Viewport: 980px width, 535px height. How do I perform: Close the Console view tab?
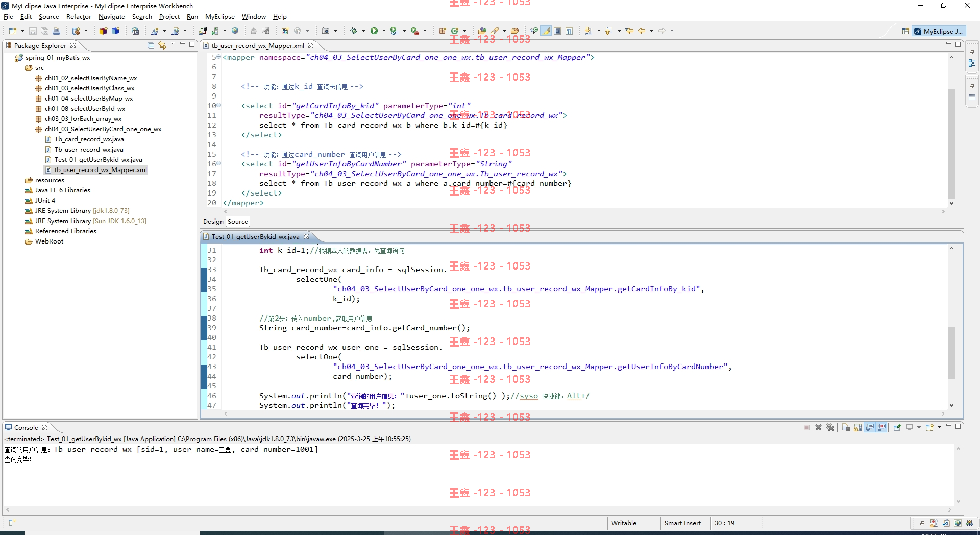pyautogui.click(x=45, y=427)
